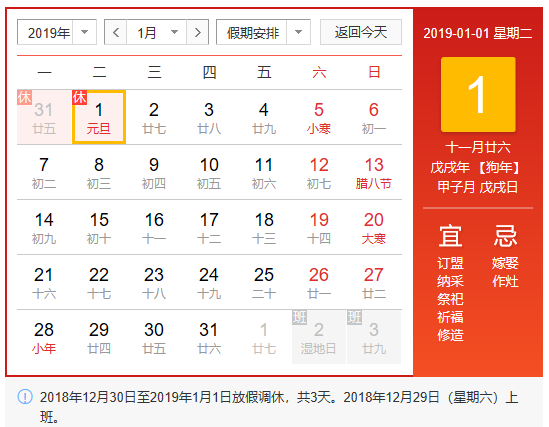Viewport: 549px width, 427px height.
Task: Click the 休 badge on December 31
Action: 25,97
